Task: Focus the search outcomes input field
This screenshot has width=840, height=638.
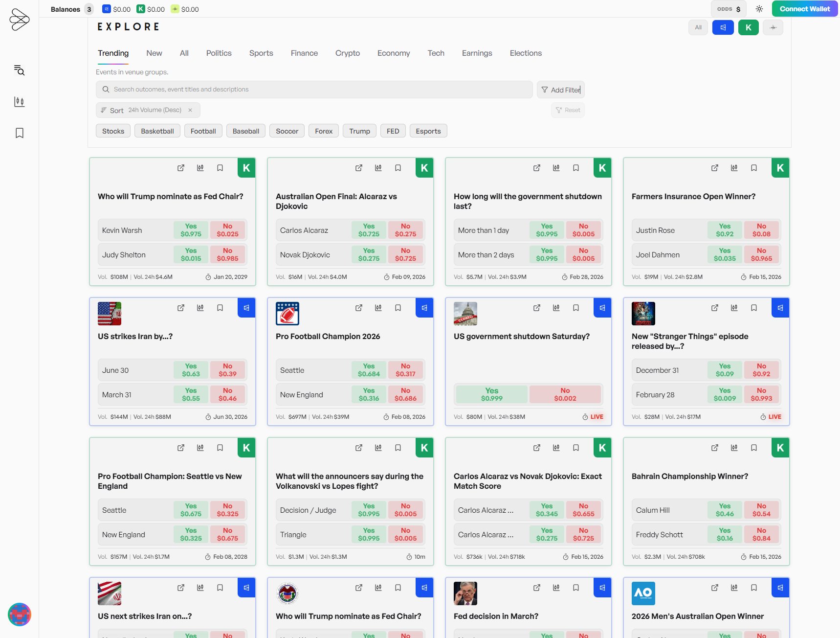Action: coord(314,90)
